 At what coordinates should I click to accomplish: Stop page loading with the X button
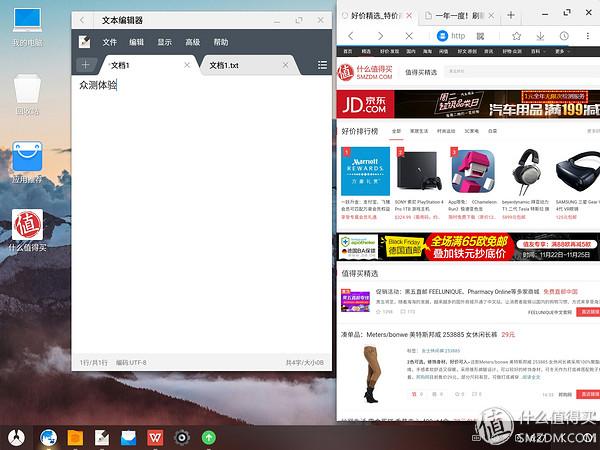[x=409, y=36]
